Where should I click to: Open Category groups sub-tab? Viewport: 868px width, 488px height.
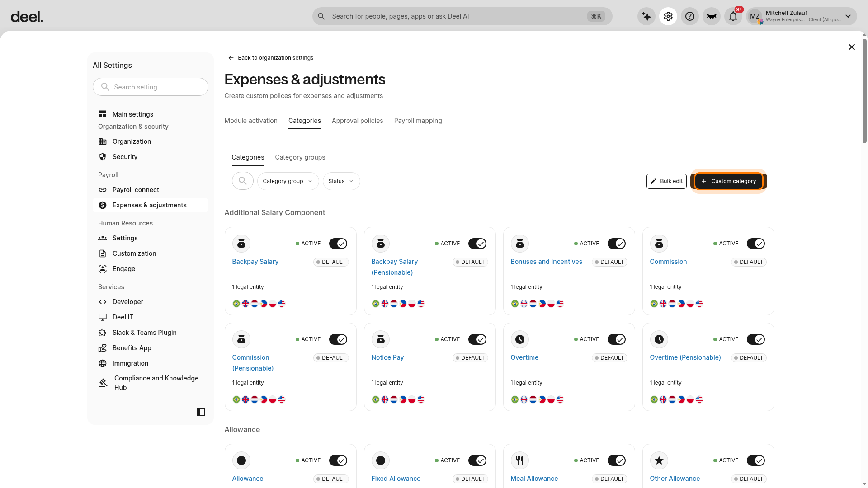tap(300, 157)
